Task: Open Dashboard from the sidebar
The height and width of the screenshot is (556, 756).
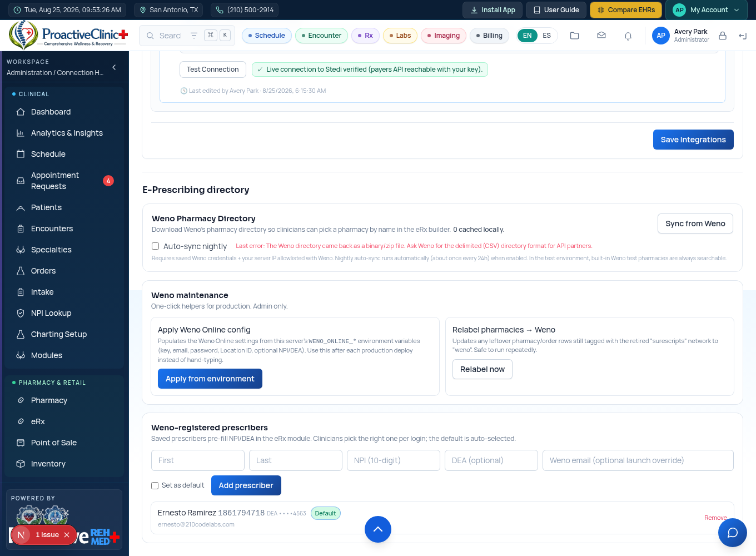Action: click(x=64, y=112)
